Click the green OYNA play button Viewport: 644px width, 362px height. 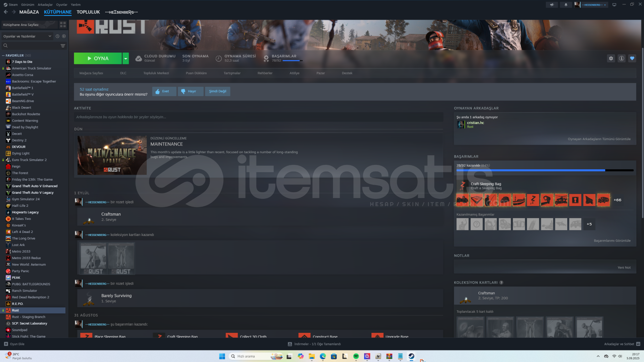[98, 58]
